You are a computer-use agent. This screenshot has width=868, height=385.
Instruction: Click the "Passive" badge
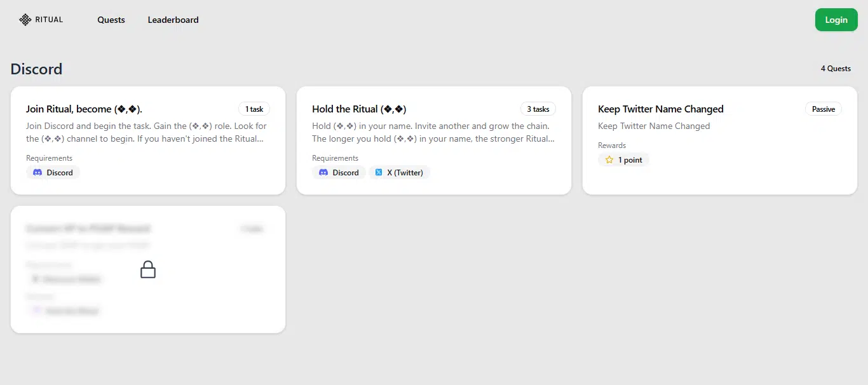[823, 109]
